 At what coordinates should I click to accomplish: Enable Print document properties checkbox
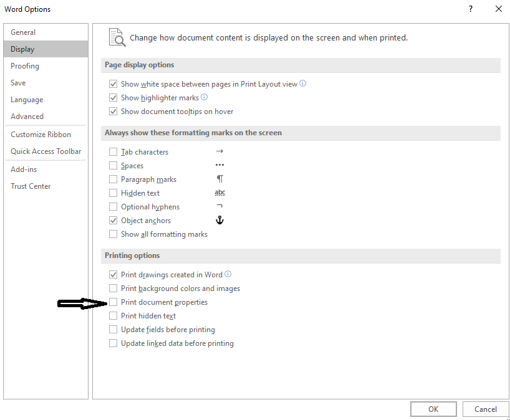113,302
